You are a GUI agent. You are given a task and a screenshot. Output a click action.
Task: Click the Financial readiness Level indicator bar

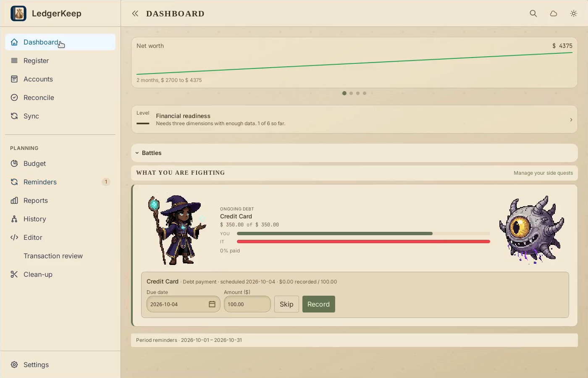pos(143,123)
